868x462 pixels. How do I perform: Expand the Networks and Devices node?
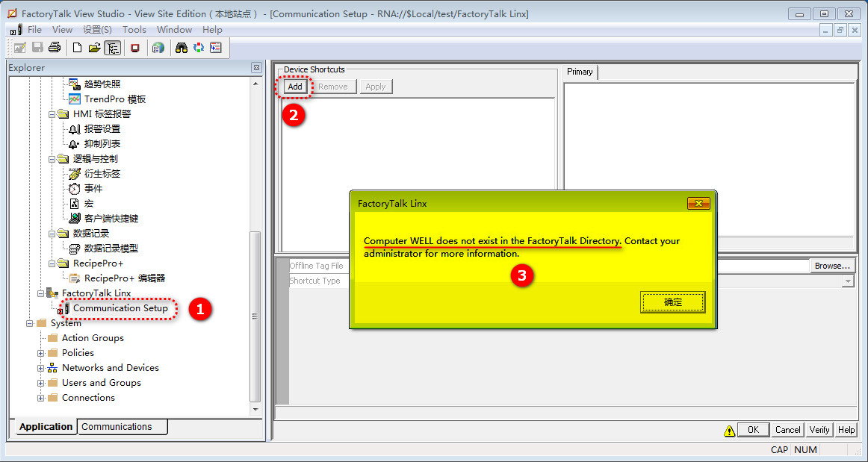41,368
